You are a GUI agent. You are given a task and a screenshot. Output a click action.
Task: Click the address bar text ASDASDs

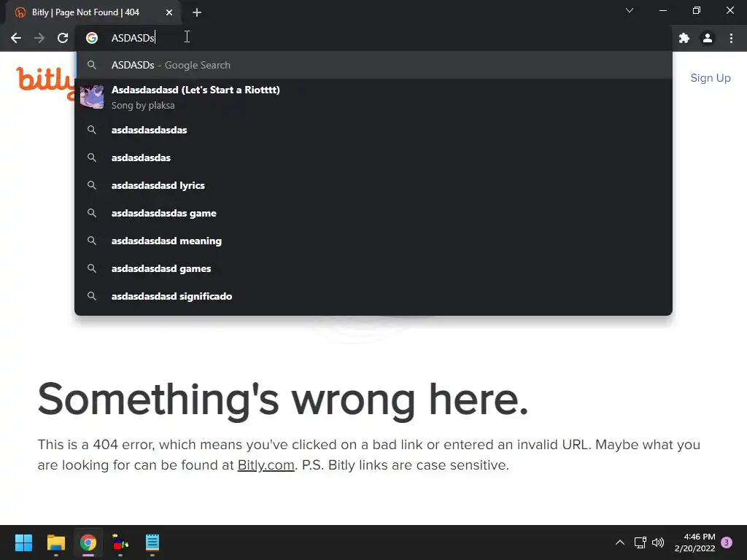click(x=133, y=38)
